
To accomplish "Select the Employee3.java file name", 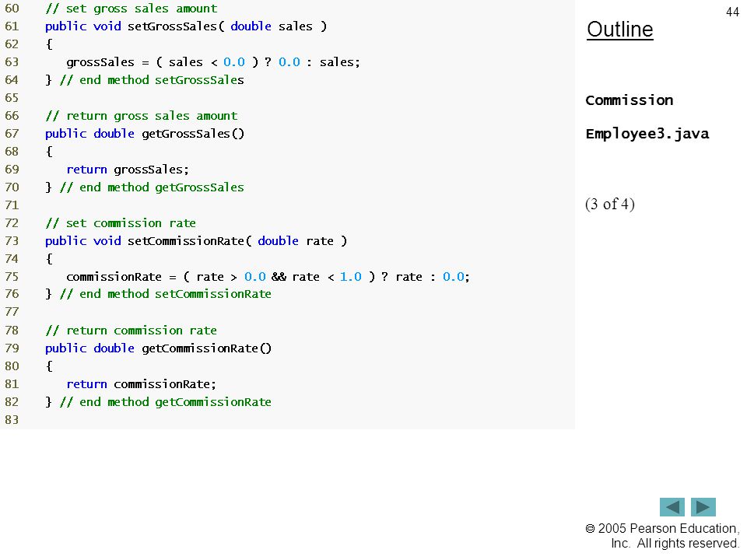I will click(647, 134).
